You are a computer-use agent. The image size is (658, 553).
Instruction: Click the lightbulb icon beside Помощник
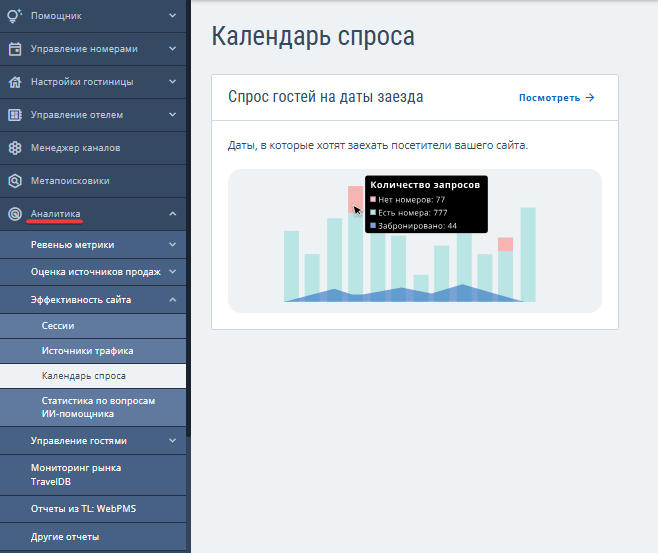[15, 16]
